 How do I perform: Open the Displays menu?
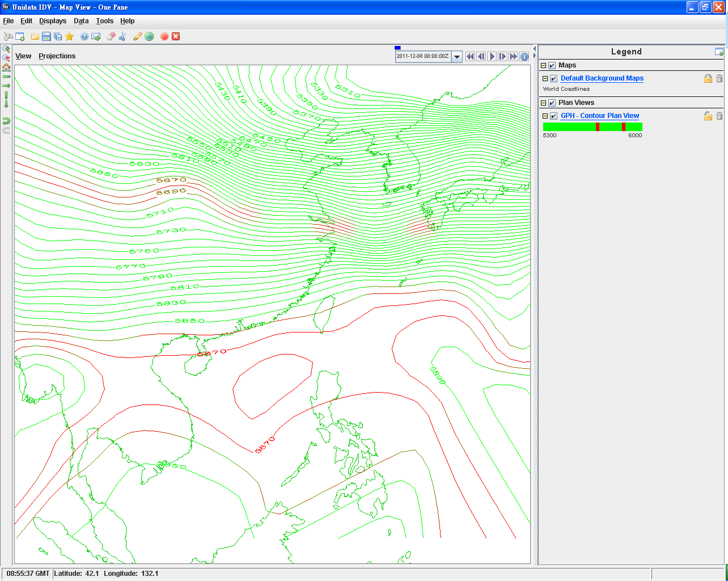[53, 21]
